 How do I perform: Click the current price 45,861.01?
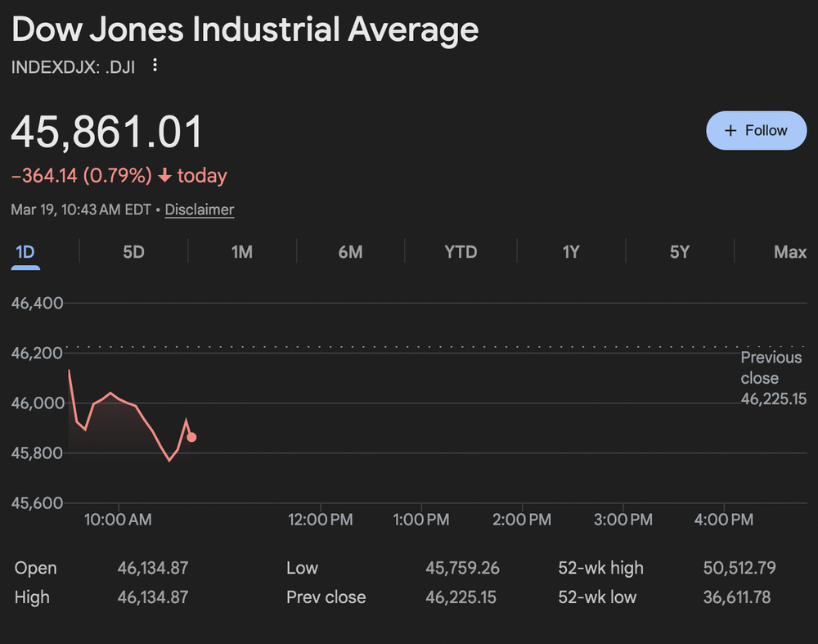(106, 131)
